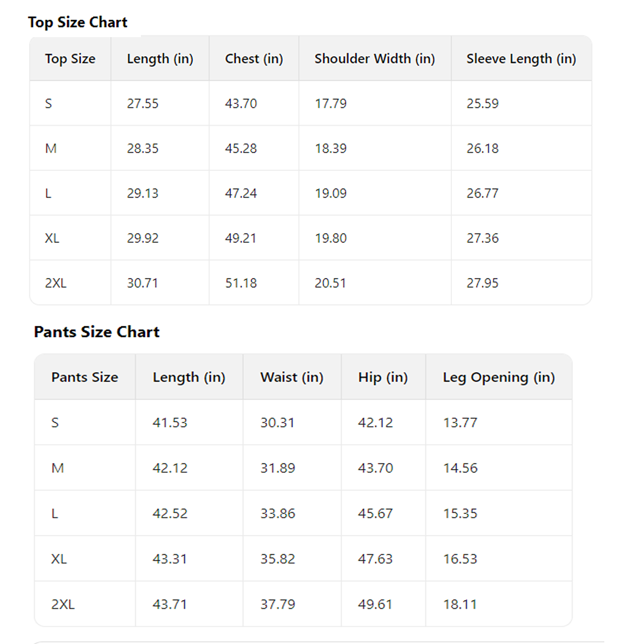Select the XL row label in pants chart
The width and height of the screenshot is (644, 644).
click(x=59, y=559)
